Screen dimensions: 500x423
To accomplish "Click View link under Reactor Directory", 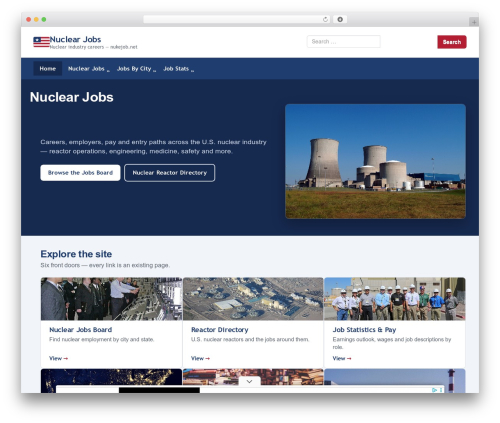I will (200, 358).
